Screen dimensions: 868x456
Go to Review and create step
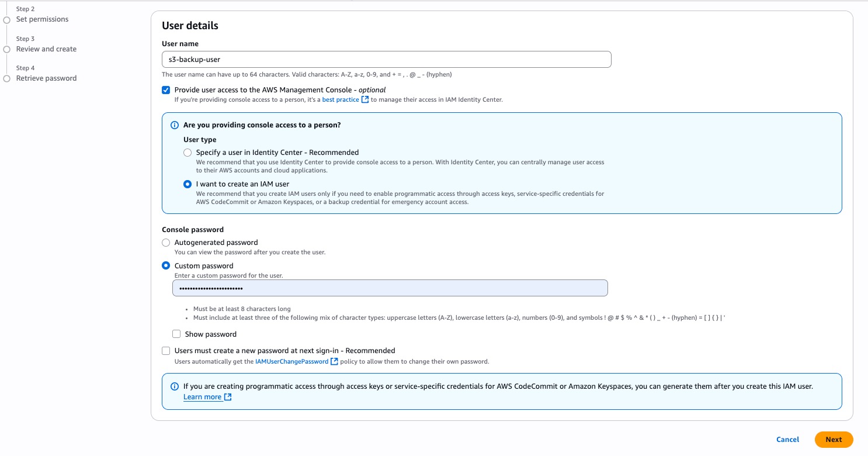pyautogui.click(x=46, y=49)
